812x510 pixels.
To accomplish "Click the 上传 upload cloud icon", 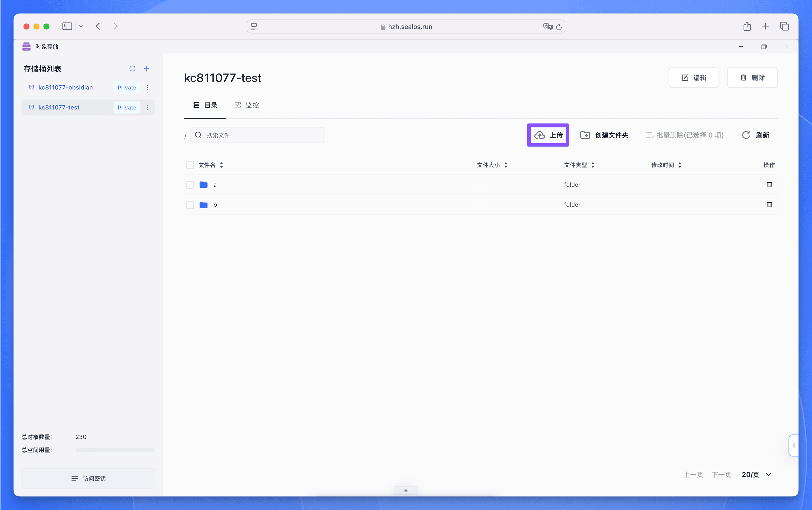I will (x=540, y=135).
